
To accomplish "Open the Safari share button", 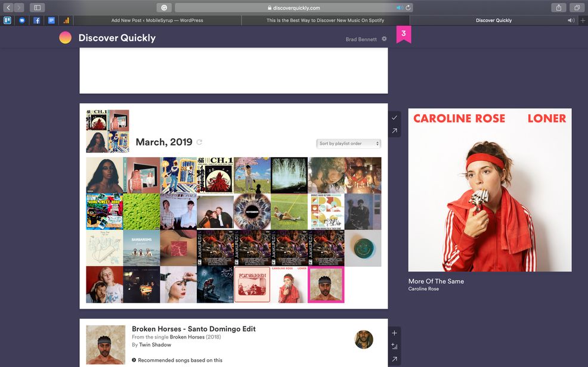I will [x=558, y=8].
